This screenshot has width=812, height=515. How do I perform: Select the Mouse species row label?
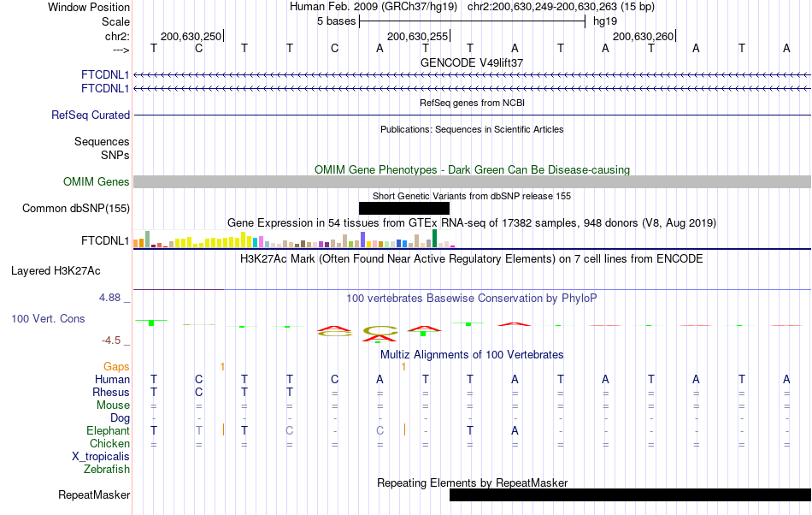[113, 405]
